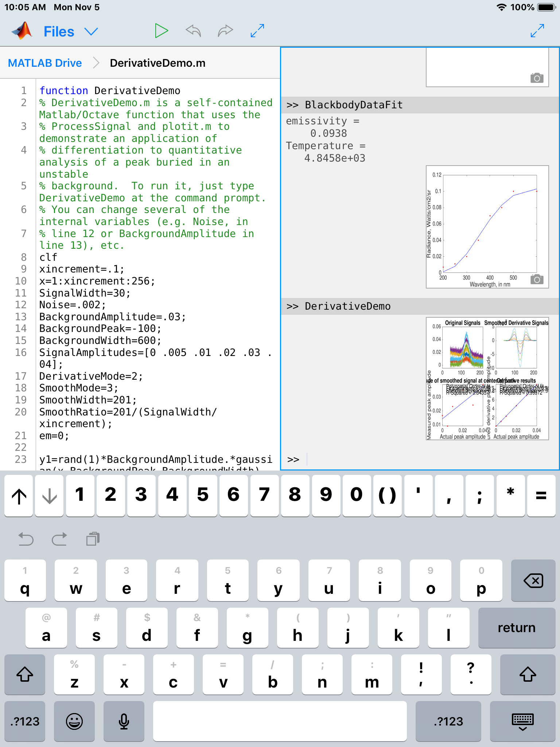Switch to the left .?123 symbols keyboard
This screenshot has height=747, width=560.
[x=25, y=721]
